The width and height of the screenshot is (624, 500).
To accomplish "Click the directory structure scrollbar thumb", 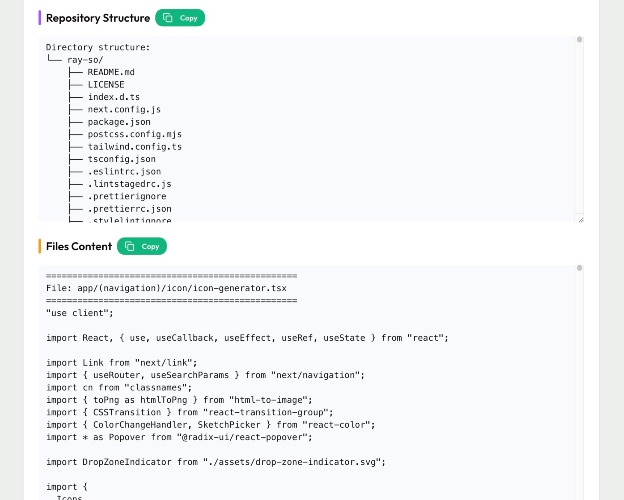I will pyautogui.click(x=579, y=39).
